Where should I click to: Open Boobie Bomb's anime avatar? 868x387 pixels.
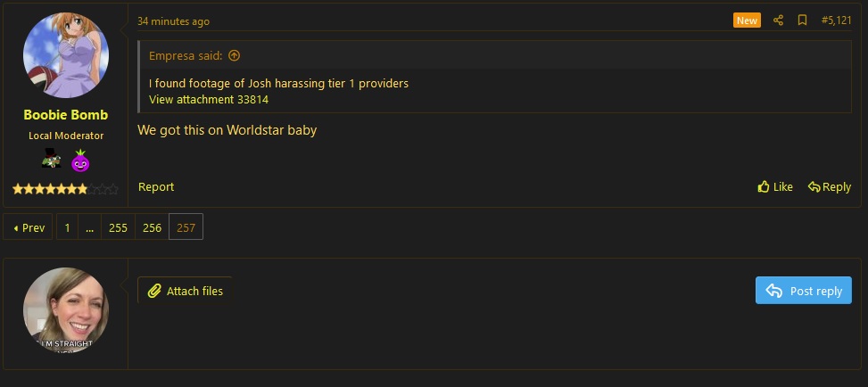click(65, 55)
